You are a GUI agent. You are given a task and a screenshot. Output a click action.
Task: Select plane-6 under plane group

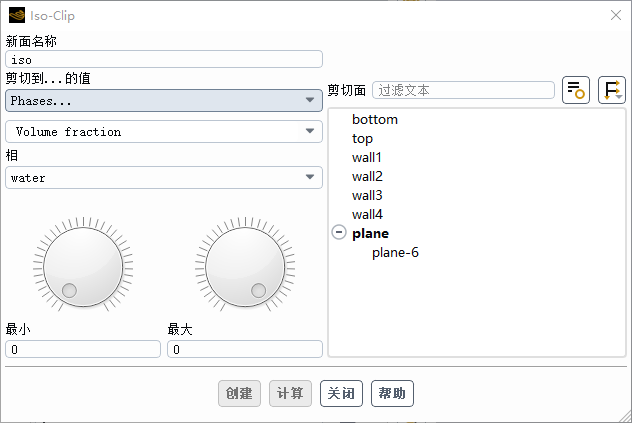click(395, 252)
